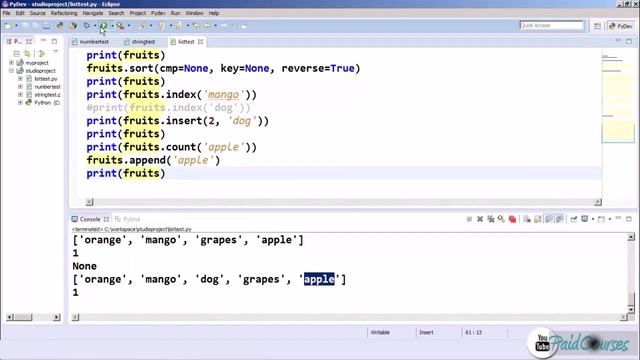
Task: Click the red Terminate All icon in the console
Action: (512, 219)
